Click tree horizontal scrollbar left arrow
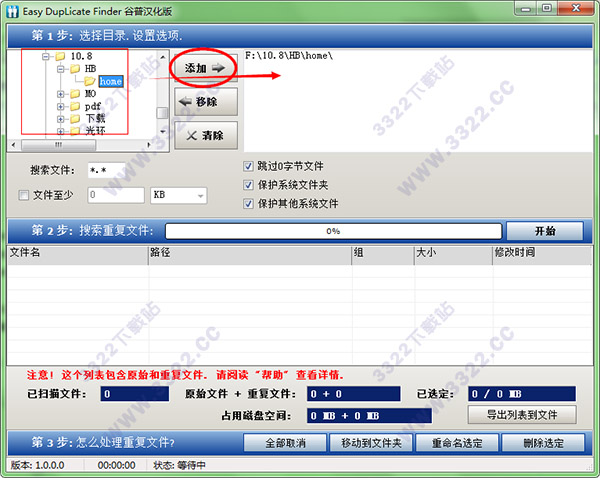The width and height of the screenshot is (600, 478). pyautogui.click(x=13, y=145)
